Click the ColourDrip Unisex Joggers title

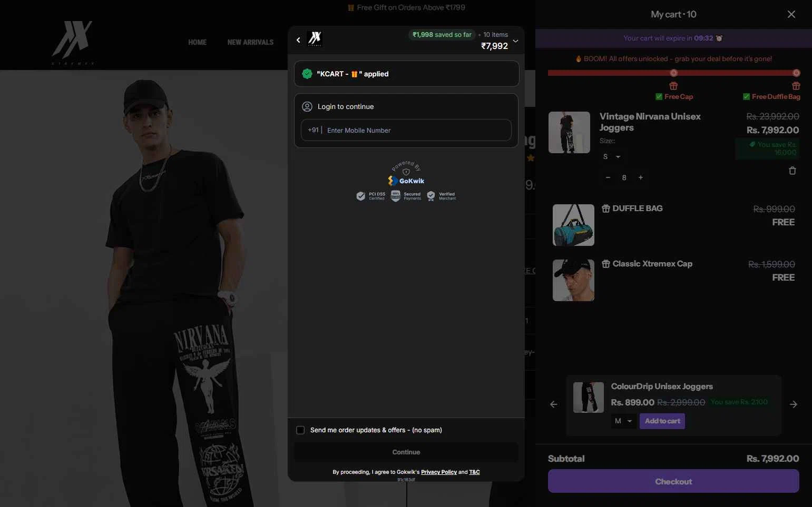662,386
